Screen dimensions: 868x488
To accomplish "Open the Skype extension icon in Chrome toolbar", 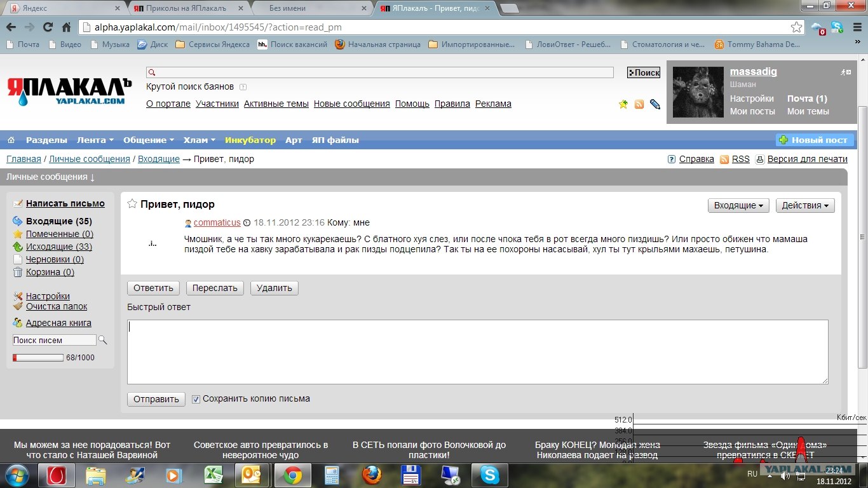I will [x=837, y=27].
